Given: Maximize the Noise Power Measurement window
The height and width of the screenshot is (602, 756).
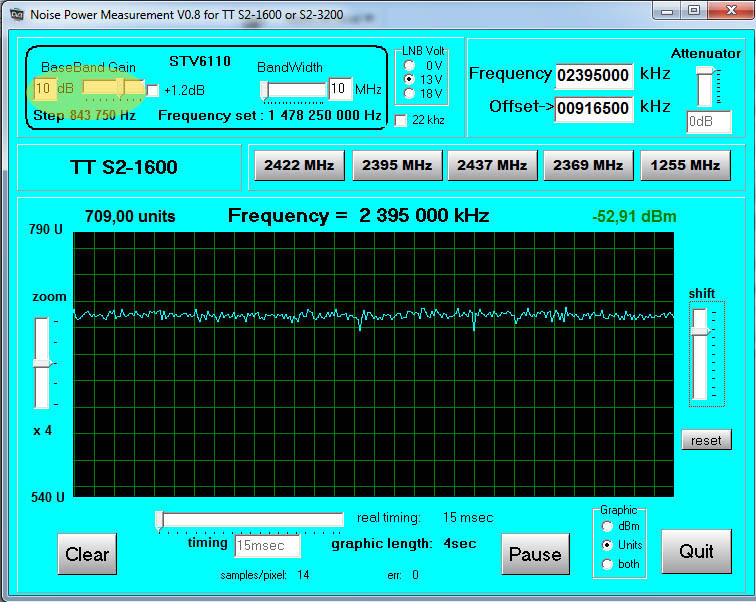Looking at the screenshot, I should pyautogui.click(x=694, y=11).
